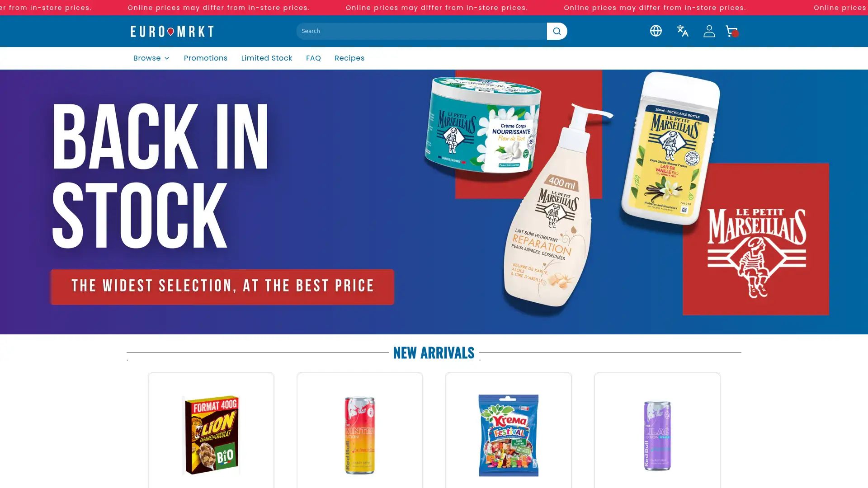Click the widest selection red banner button
The image size is (868, 488).
pyautogui.click(x=222, y=287)
